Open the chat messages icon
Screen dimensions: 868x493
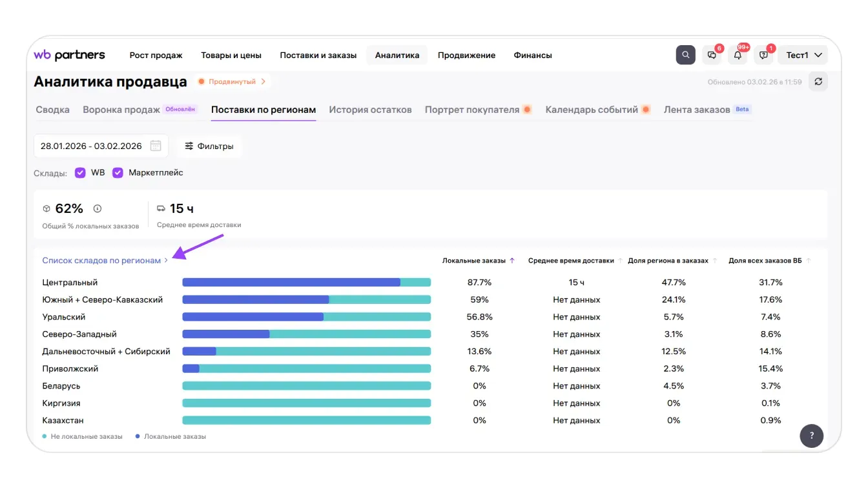712,55
